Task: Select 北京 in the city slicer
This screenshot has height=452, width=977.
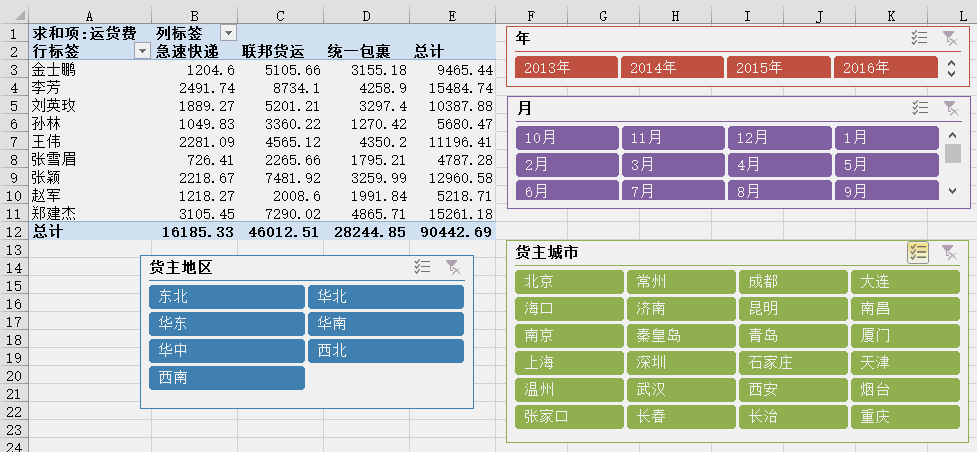Action: (x=567, y=282)
